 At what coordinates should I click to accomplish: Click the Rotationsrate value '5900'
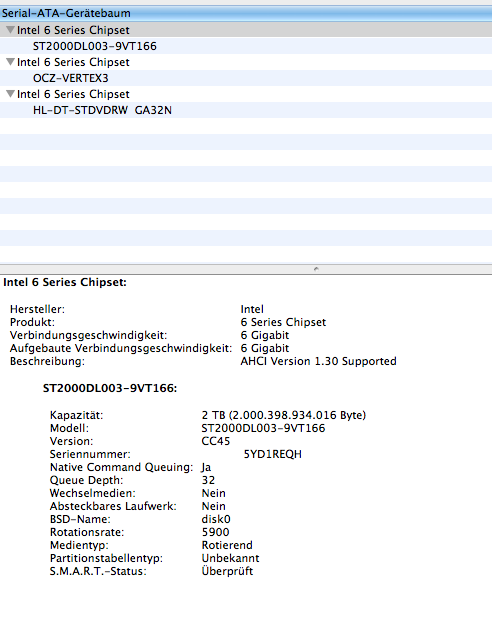point(216,532)
